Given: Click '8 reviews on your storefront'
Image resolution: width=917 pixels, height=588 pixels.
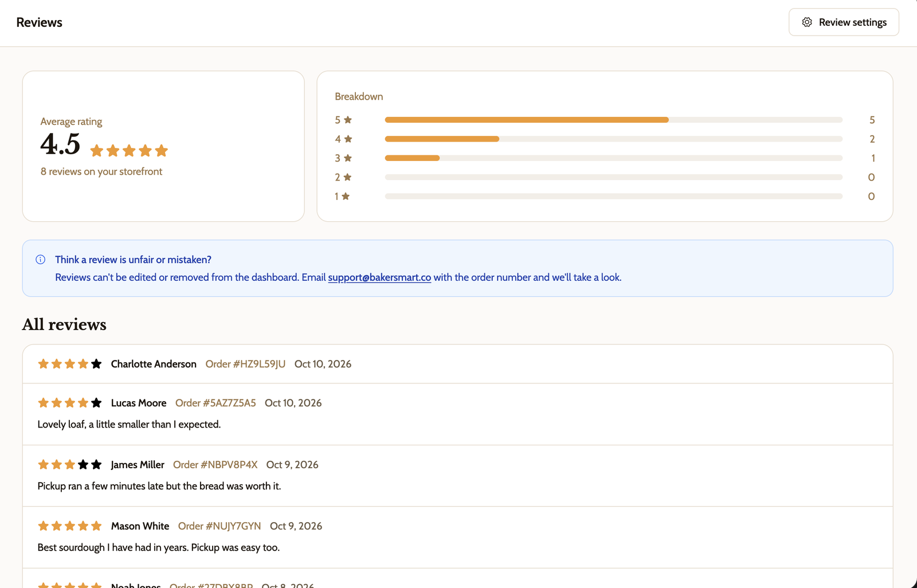Looking at the screenshot, I should point(101,171).
